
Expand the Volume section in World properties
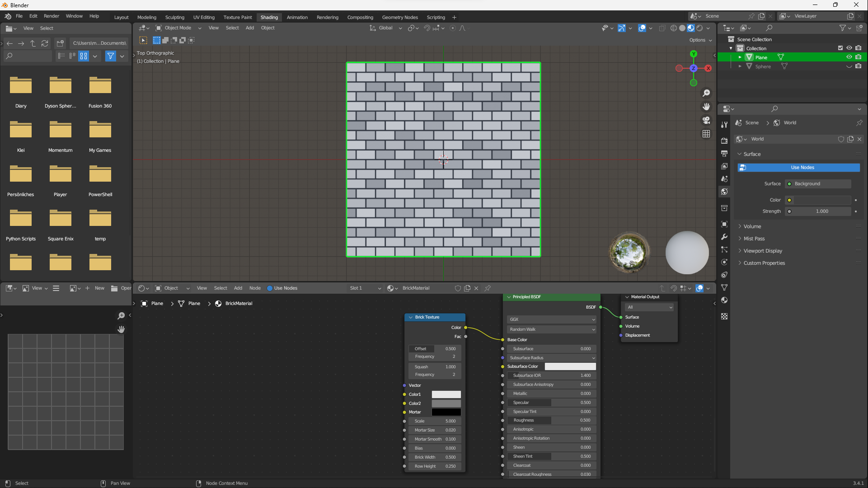[751, 226]
